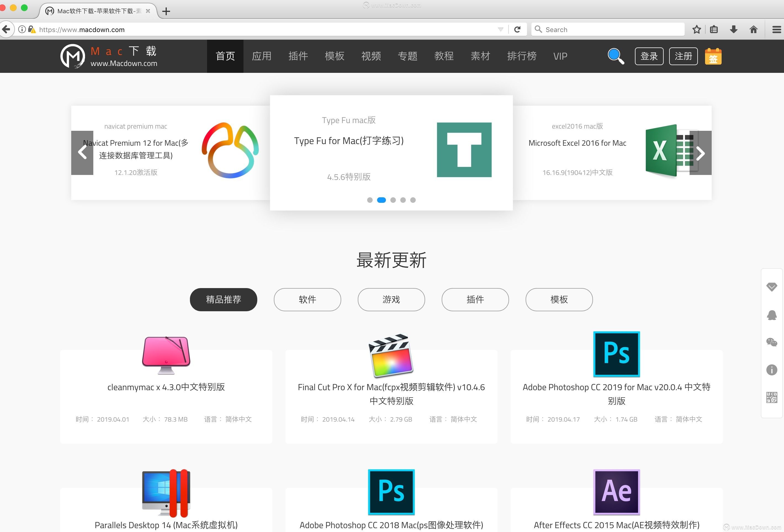Select the 插件 filter pill under 最新更新
This screenshot has width=784, height=532.
[475, 299]
